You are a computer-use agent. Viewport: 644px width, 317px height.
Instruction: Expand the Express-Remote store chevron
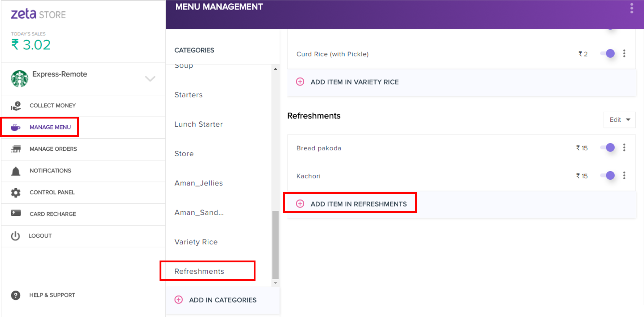[x=150, y=79]
